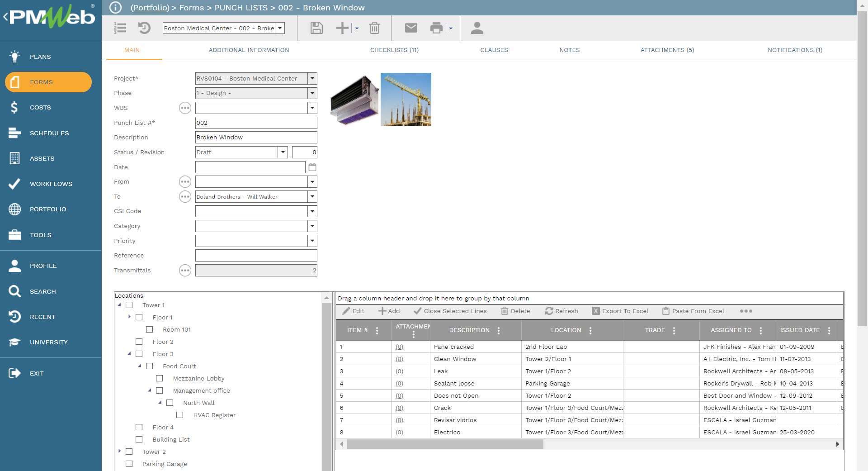Open the record list view icon
This screenshot has height=471, width=868.
[120, 28]
